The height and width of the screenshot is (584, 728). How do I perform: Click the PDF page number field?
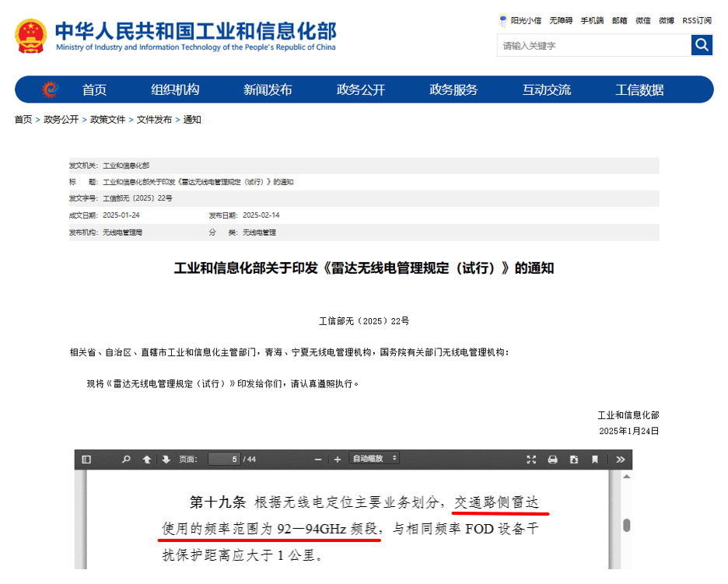pos(223,460)
